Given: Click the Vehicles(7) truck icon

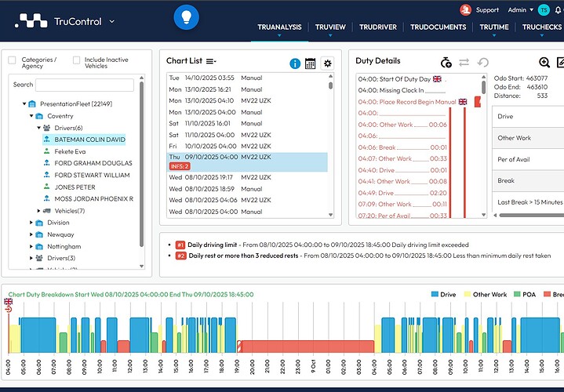Looking at the screenshot, I should [x=47, y=211].
